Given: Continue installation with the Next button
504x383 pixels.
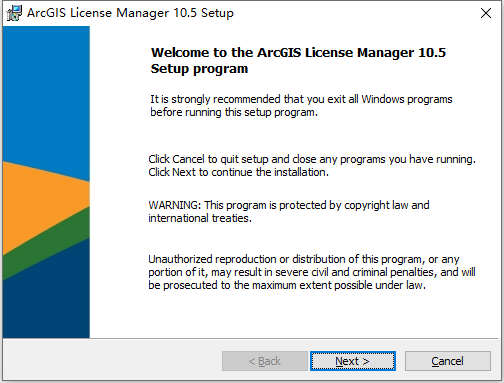Looking at the screenshot, I should click(x=353, y=361).
